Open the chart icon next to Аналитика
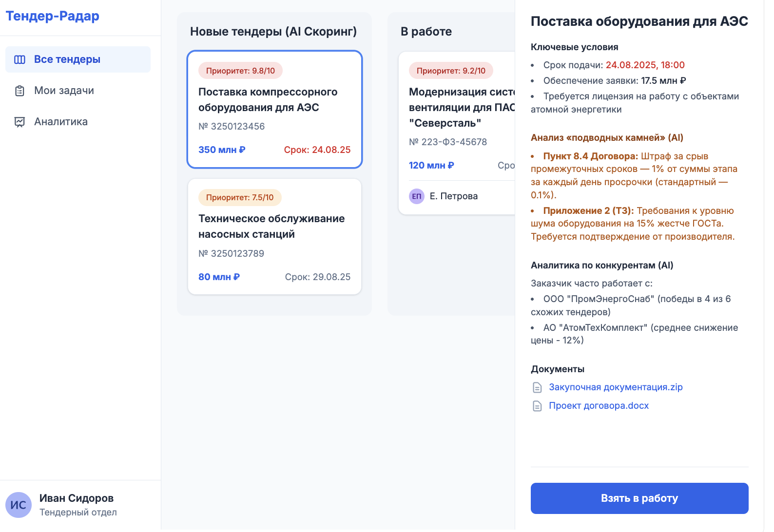This screenshot has width=774, height=532. [19, 121]
